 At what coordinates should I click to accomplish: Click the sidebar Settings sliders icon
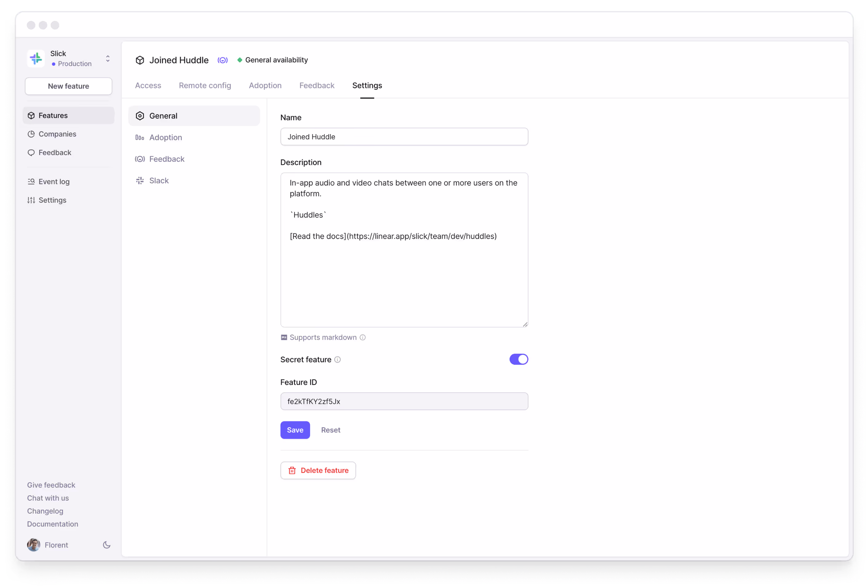31,201
